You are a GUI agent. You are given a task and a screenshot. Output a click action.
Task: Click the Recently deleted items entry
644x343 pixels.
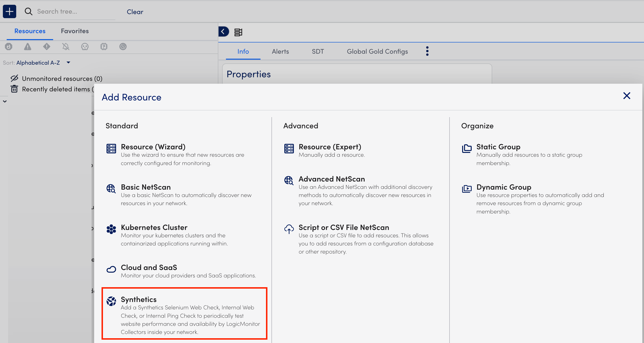57,89
